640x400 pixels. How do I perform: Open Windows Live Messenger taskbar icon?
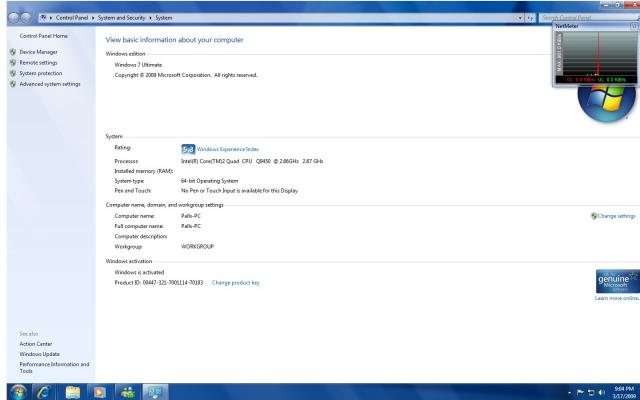pos(127,392)
